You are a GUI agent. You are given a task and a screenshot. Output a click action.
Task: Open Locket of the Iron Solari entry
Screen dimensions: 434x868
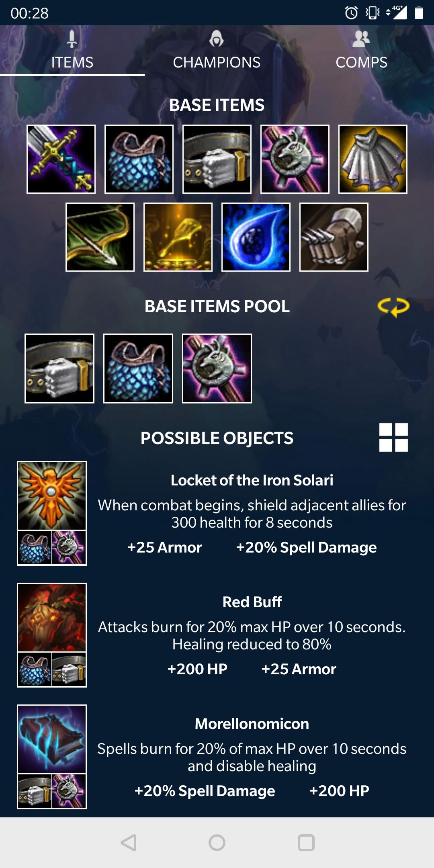(217, 513)
